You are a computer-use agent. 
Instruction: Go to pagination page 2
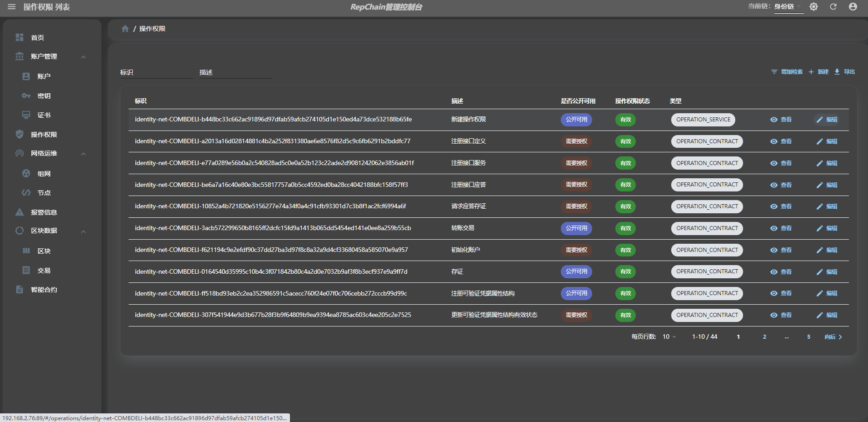tap(764, 337)
